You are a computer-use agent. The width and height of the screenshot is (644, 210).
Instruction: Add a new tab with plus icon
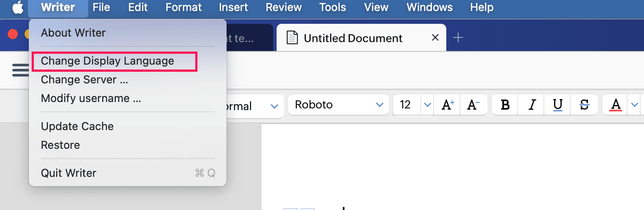point(458,38)
